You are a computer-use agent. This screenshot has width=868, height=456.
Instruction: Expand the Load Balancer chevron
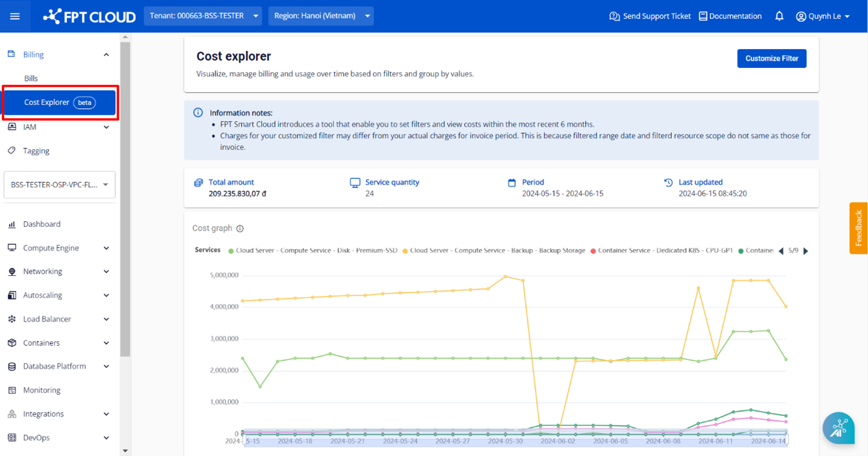pyautogui.click(x=106, y=319)
